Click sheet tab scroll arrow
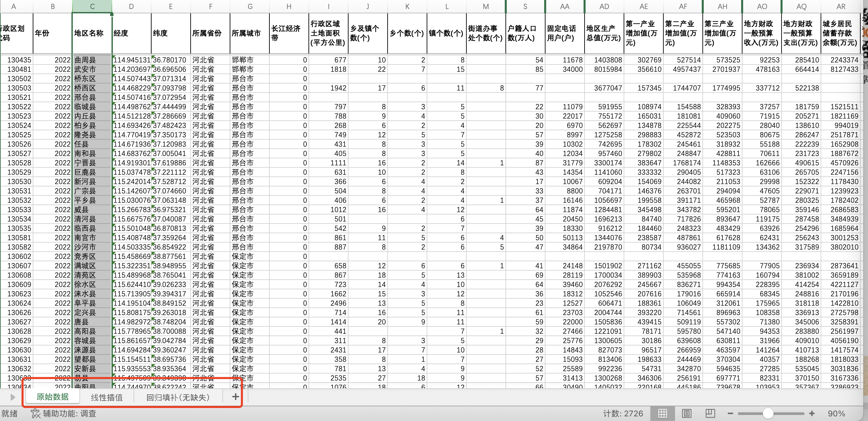 point(13,397)
